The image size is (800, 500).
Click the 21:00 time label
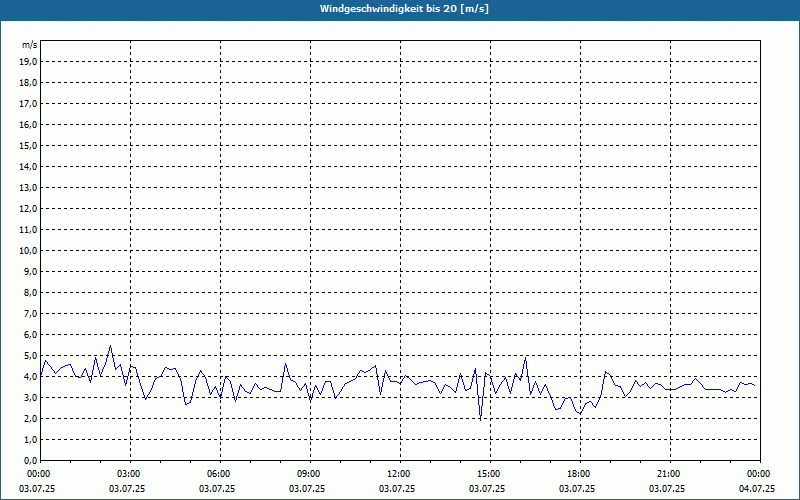667,474
